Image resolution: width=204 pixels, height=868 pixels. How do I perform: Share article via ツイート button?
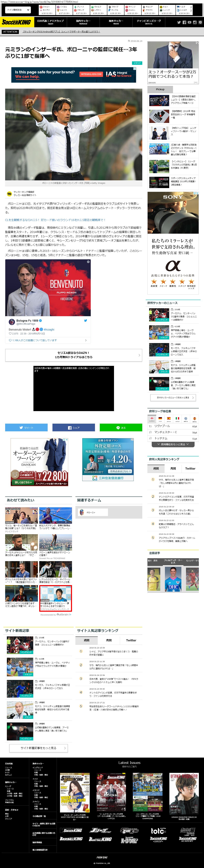[x=26, y=428]
